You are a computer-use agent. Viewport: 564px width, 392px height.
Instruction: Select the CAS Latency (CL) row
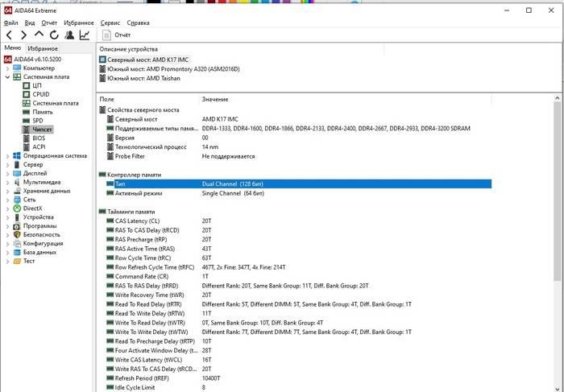[299, 221]
